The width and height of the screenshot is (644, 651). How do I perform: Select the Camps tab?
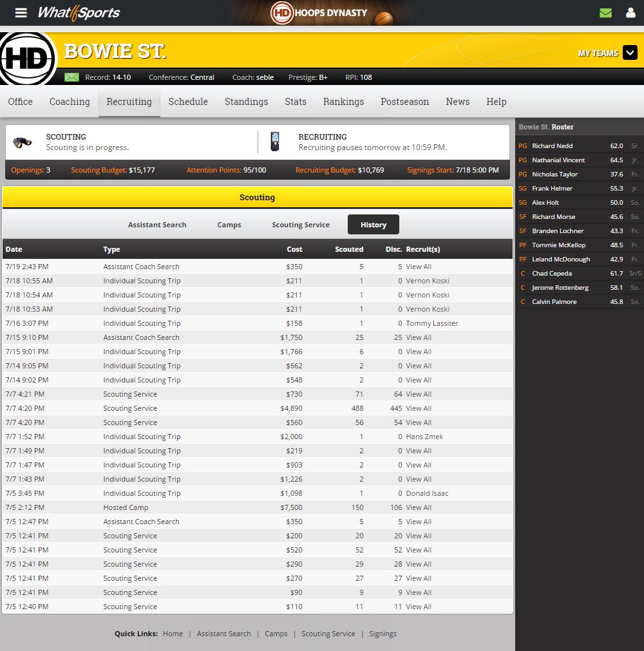229,225
